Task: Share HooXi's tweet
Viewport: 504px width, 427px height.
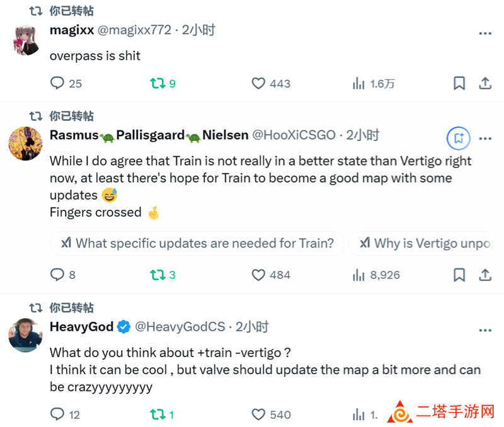Action: click(x=485, y=275)
